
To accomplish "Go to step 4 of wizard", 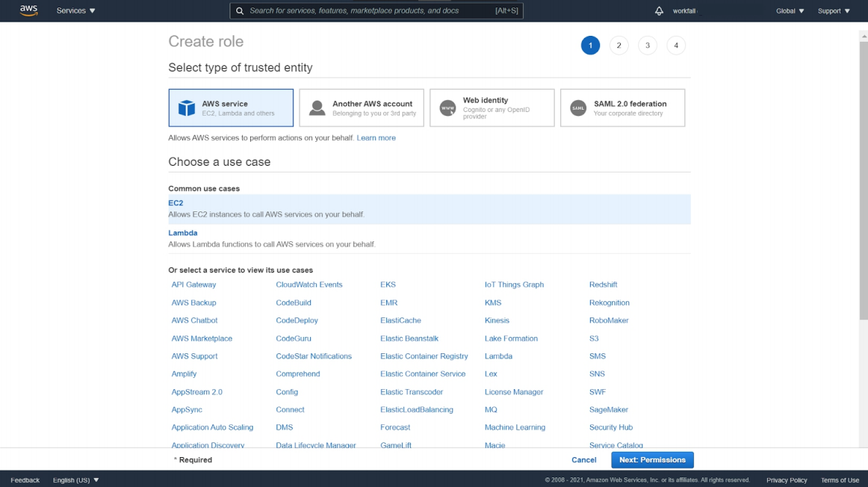I will tap(676, 46).
